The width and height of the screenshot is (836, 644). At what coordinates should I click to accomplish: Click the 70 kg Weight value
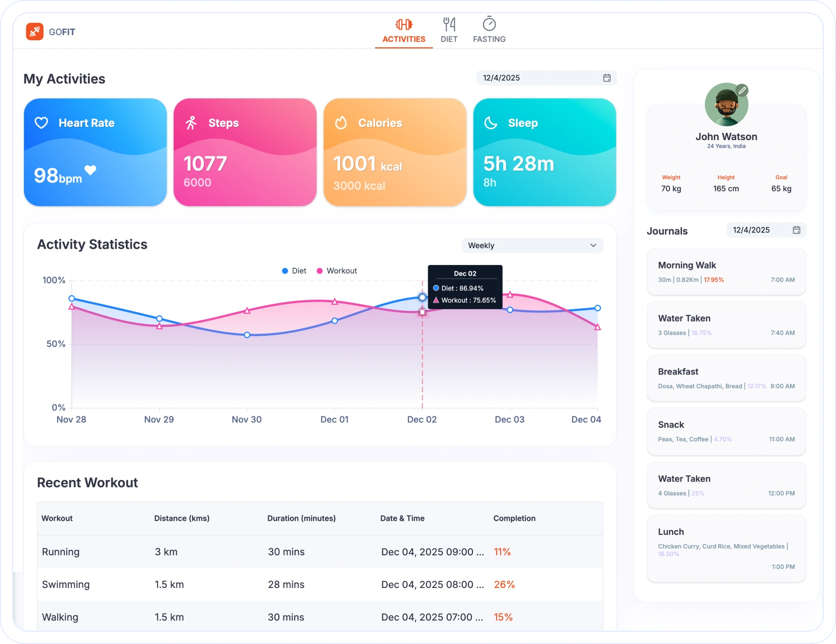click(671, 189)
